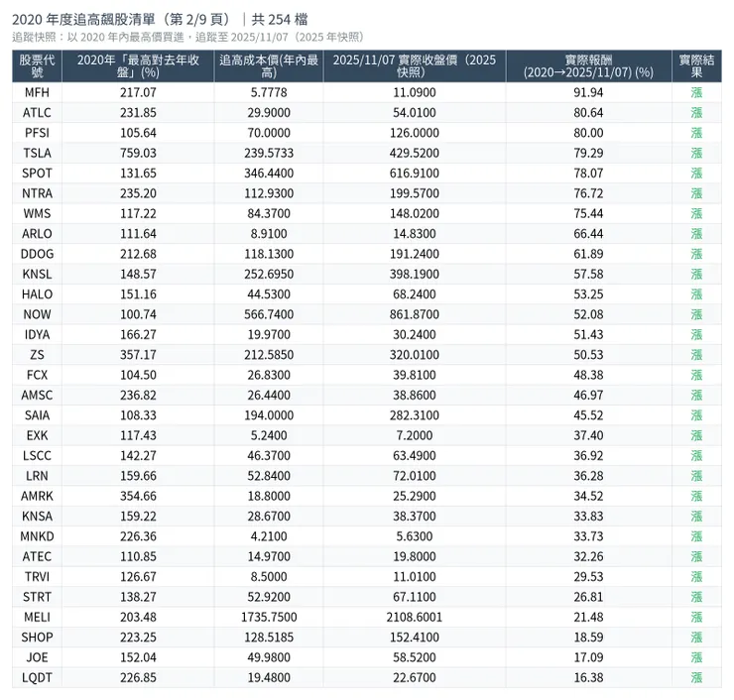Select the LSCC ticker cell
The height and width of the screenshot is (700, 734).
tap(37, 456)
